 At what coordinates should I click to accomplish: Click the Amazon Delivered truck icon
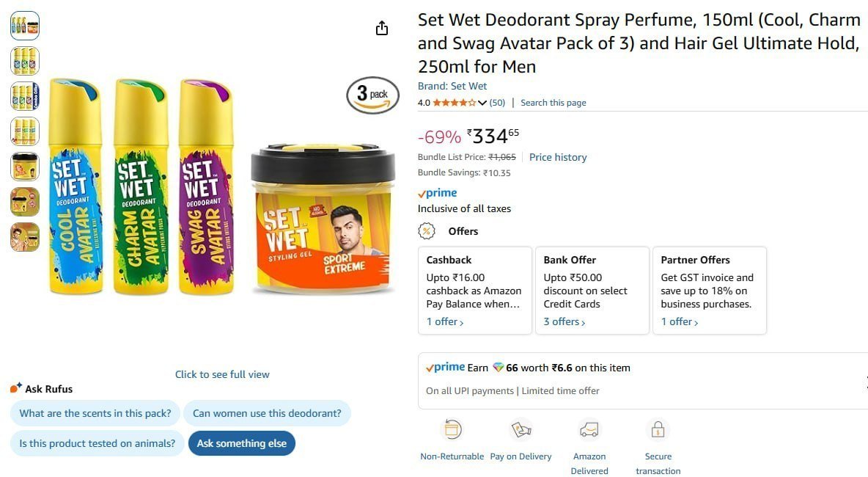coord(589,429)
